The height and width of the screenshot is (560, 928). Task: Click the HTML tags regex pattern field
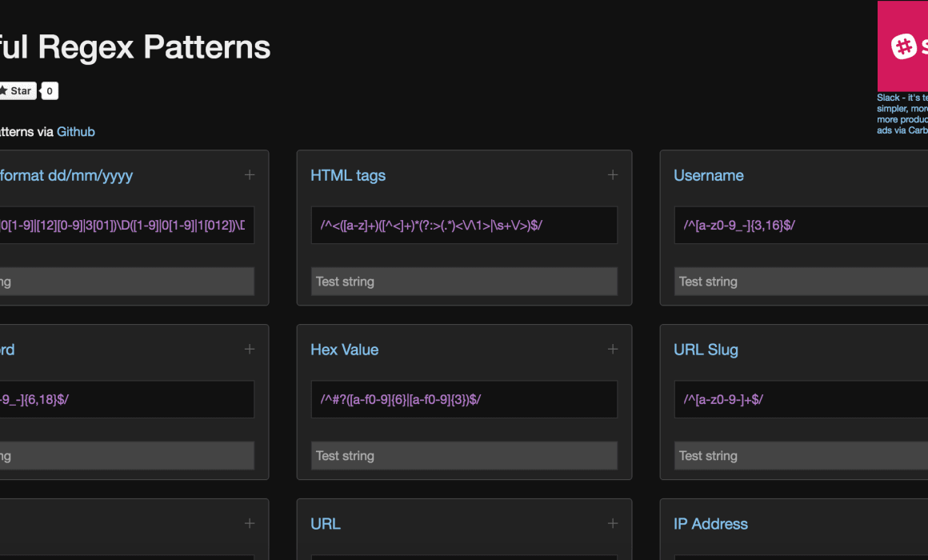point(464,225)
